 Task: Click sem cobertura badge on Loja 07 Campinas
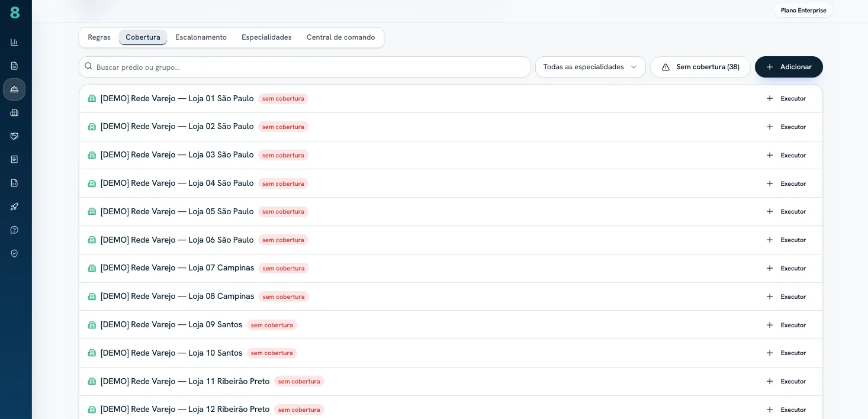pos(284,268)
